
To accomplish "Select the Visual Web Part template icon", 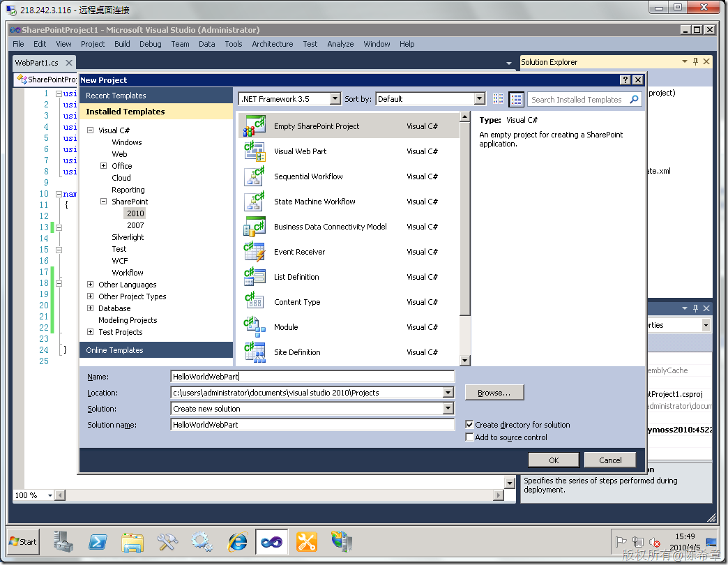I will point(255,151).
